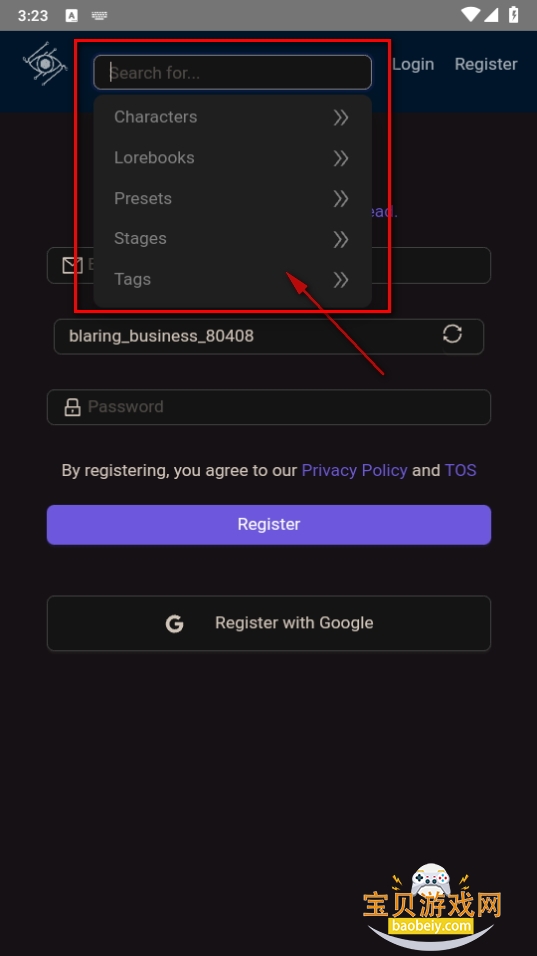
Task: Open the Privacy Policy link
Action: 354,470
